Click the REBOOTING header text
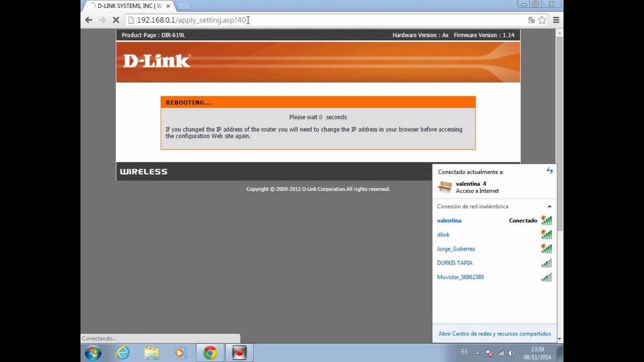The height and width of the screenshot is (362, 644). pyautogui.click(x=188, y=103)
